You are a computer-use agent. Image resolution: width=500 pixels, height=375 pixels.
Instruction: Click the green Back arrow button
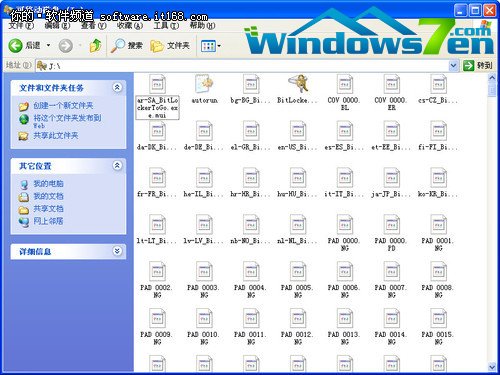coord(15,46)
